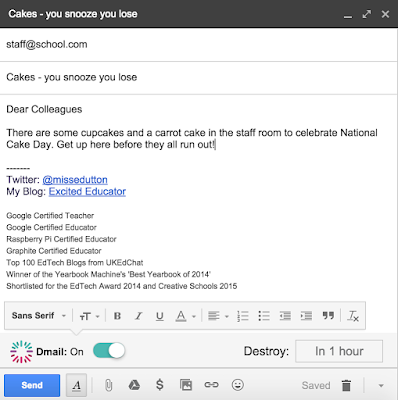This screenshot has width=398, height=400.
Task: Click the 'Shortlisted for the EdTech Award' line
Action: pos(122,286)
